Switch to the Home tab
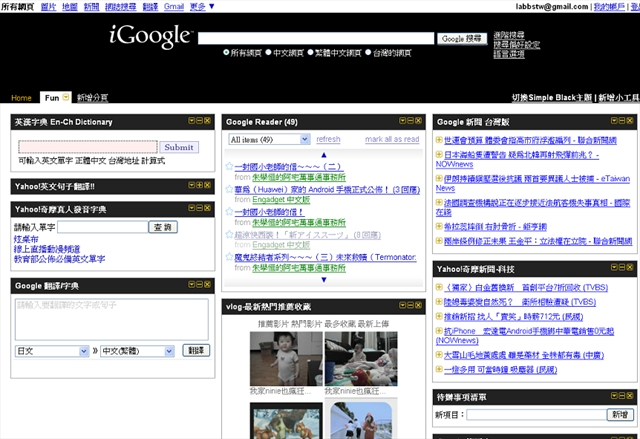 (x=21, y=98)
